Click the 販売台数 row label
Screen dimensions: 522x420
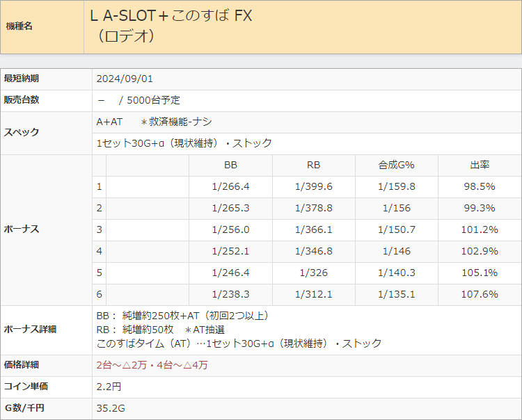click(x=22, y=99)
